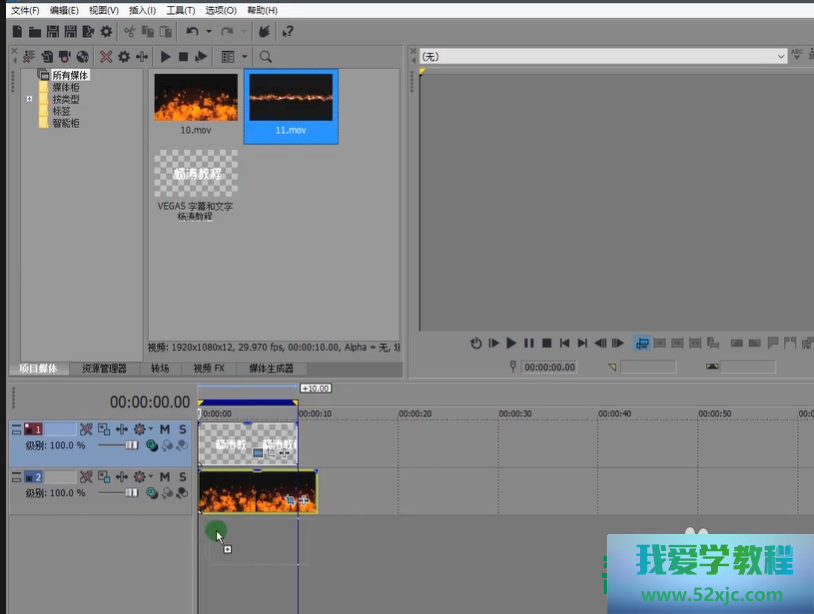Open track motion on track 1
This screenshot has height=614, width=814.
(x=104, y=430)
